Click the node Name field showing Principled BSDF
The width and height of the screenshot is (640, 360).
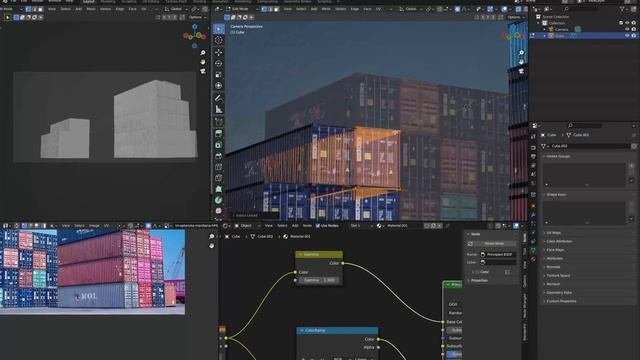coord(498,255)
